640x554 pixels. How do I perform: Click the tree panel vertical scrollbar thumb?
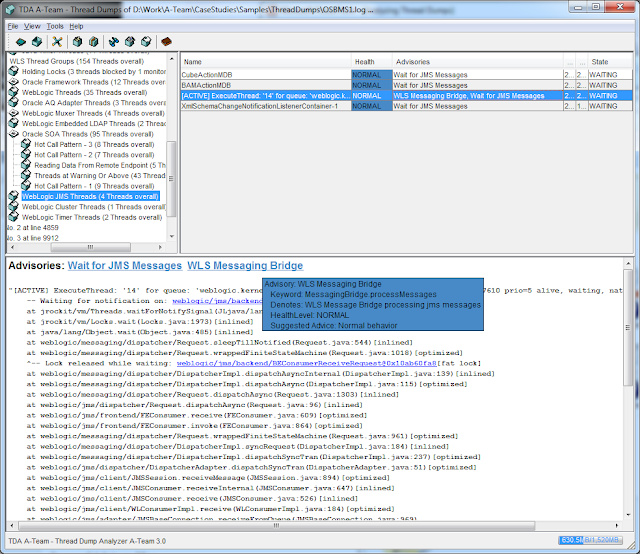[x=171, y=178]
